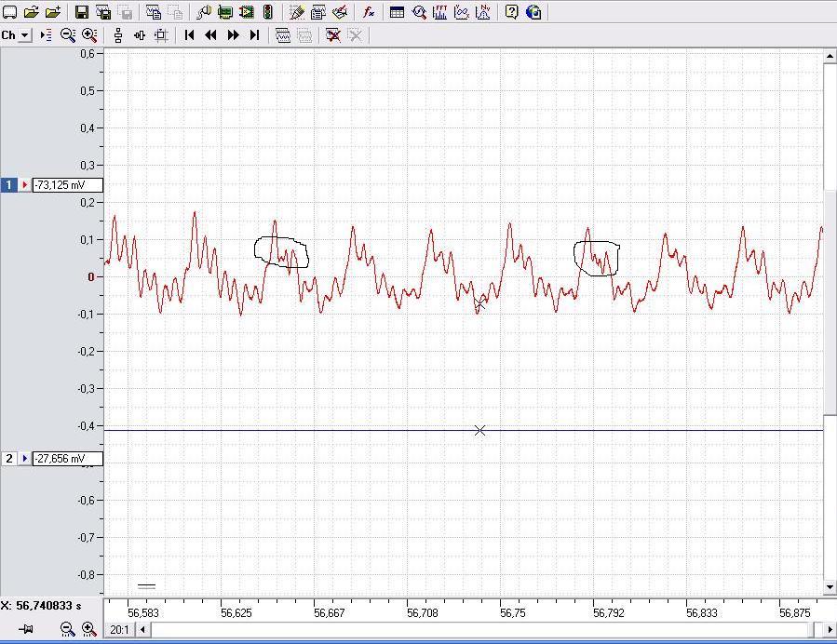The height and width of the screenshot is (644, 837).
Task: Open the XY plot tool icon
Action: click(x=461, y=12)
